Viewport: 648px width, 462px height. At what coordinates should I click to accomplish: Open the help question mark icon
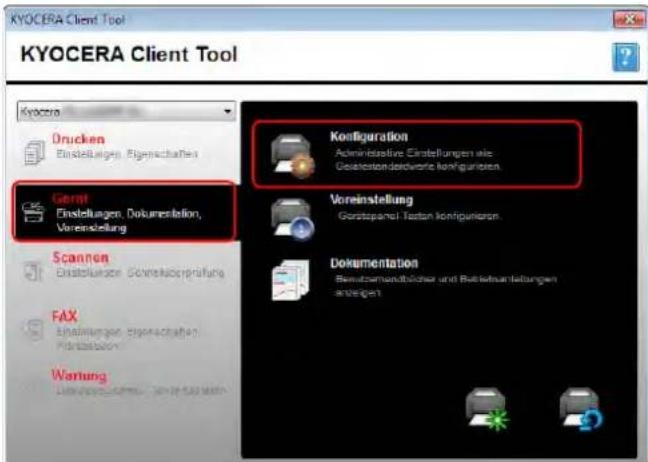click(626, 57)
